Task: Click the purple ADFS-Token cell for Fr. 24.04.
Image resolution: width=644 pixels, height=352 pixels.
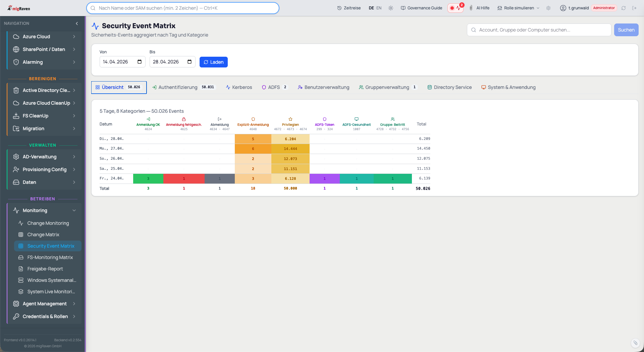Action: coord(324,179)
